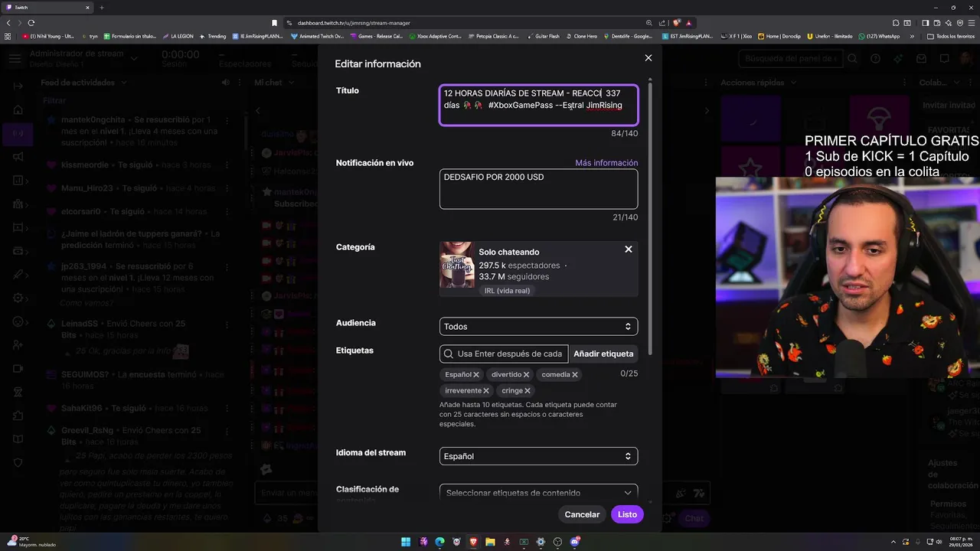Remove the divertido tag
Viewport: 980px width, 551px height.
click(526, 375)
